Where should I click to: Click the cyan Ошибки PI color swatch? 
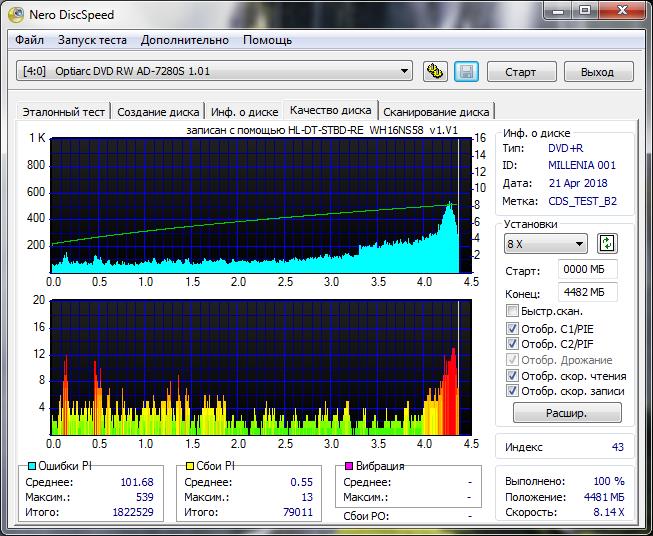pyautogui.click(x=30, y=466)
